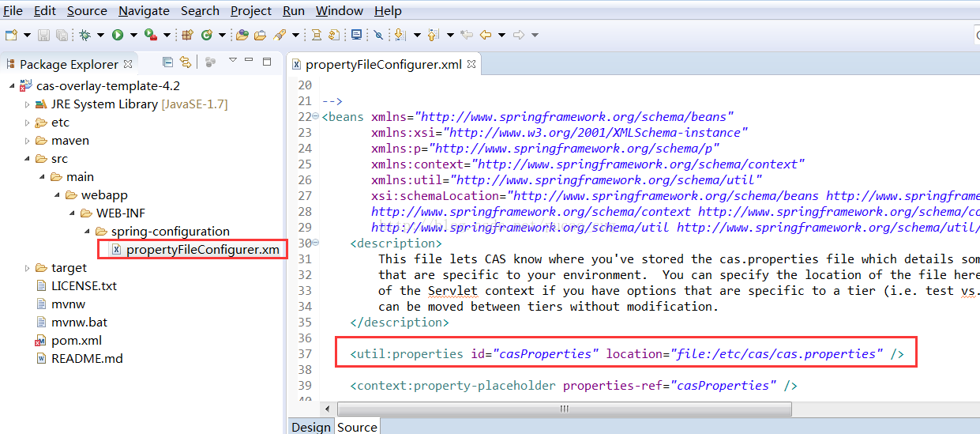The width and height of the screenshot is (980, 434).
Task: Expand the maven folder
Action: coord(26,140)
